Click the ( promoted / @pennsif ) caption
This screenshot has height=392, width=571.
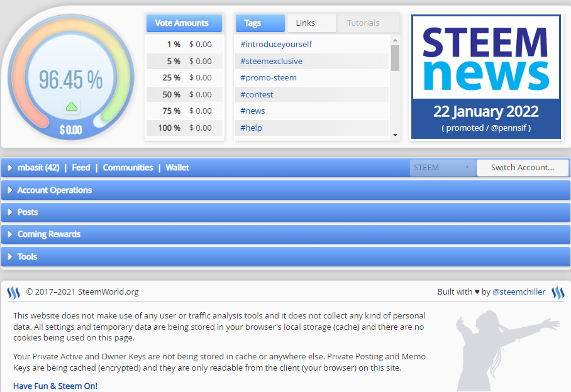[486, 128]
